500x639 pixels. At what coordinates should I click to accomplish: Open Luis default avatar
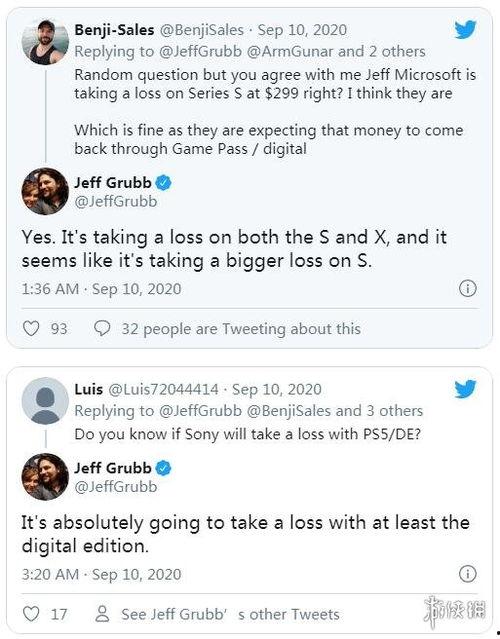[x=45, y=401]
